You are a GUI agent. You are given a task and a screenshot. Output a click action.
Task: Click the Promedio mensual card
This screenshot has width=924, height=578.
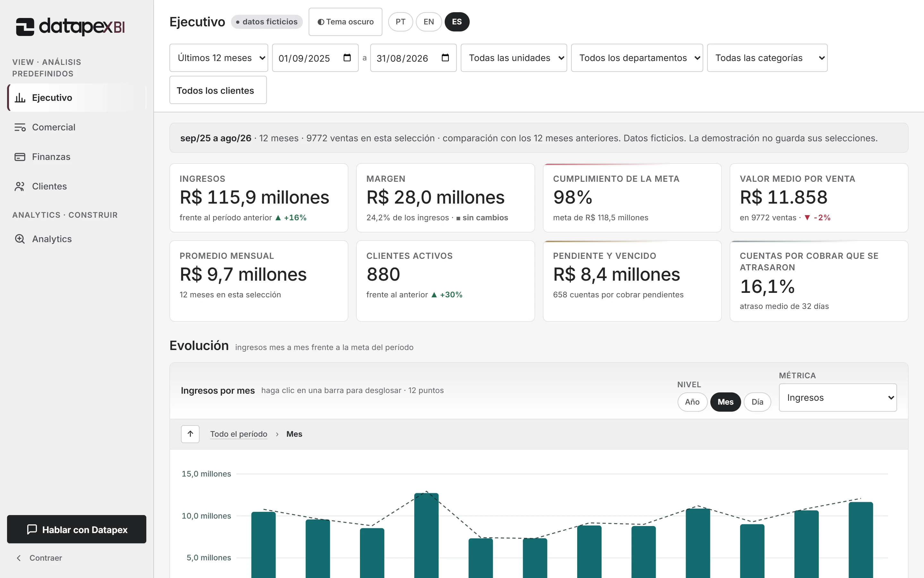259,281
